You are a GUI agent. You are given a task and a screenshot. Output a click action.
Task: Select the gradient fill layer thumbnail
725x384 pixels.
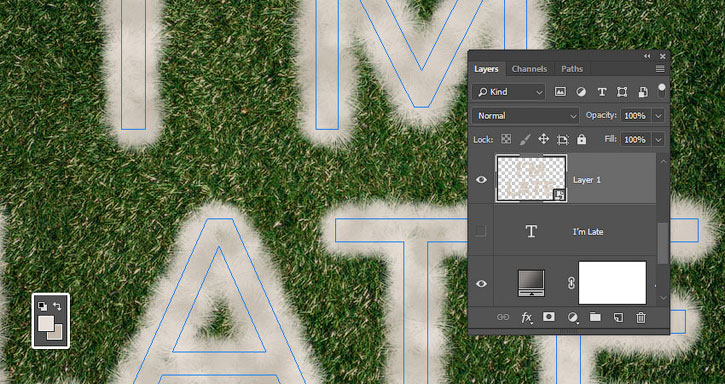click(531, 283)
